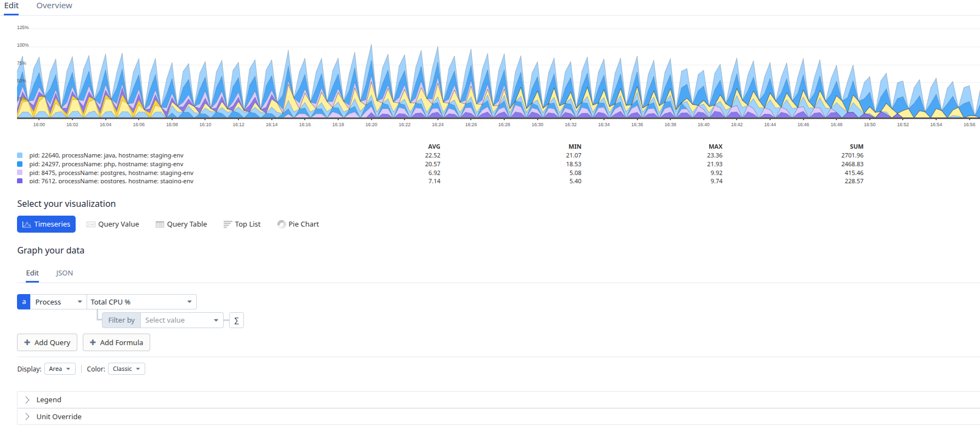980x434 pixels.
Task: Click the Query Value icon
Action: point(91,224)
